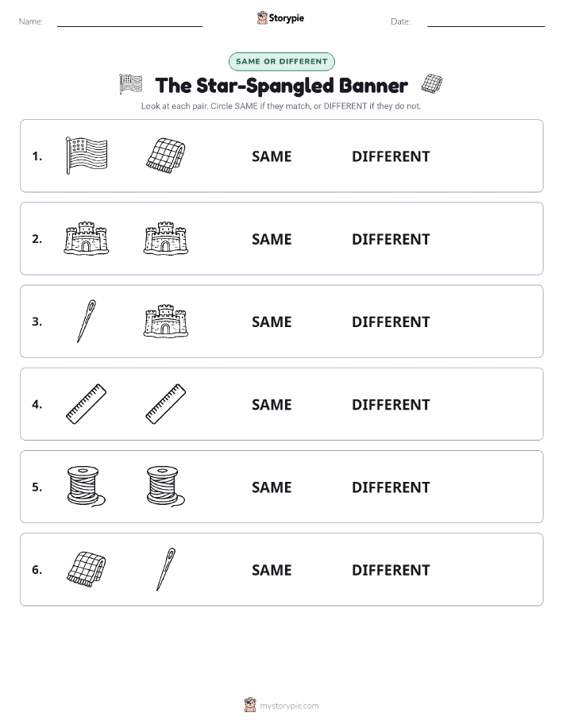
Task: Choose DIFFERENT for row 3
Action: point(391,322)
